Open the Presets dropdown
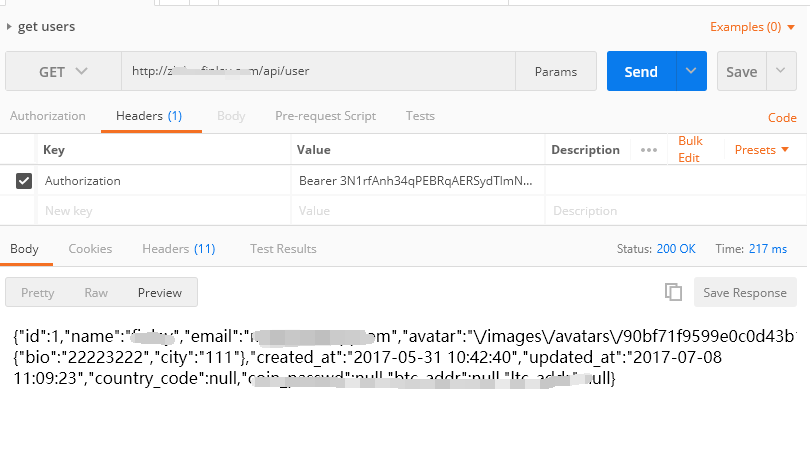Screen dimensions: 810x475 [x=762, y=150]
